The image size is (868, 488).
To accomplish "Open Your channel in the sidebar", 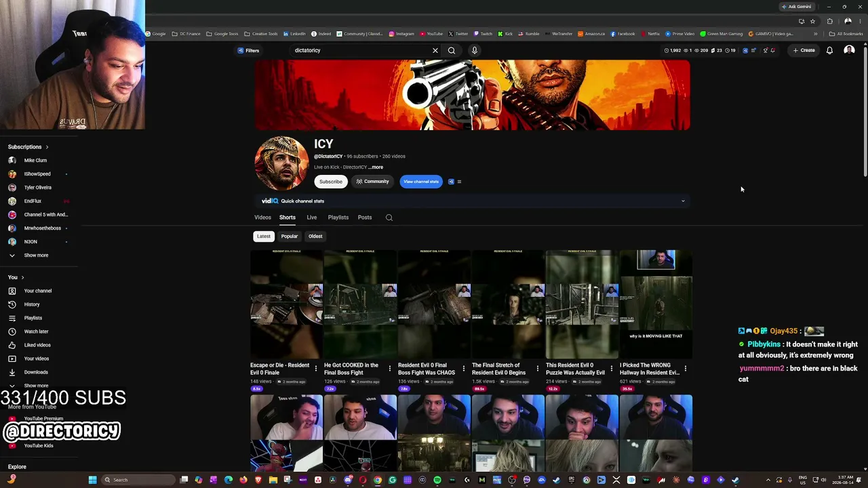I will point(39,291).
